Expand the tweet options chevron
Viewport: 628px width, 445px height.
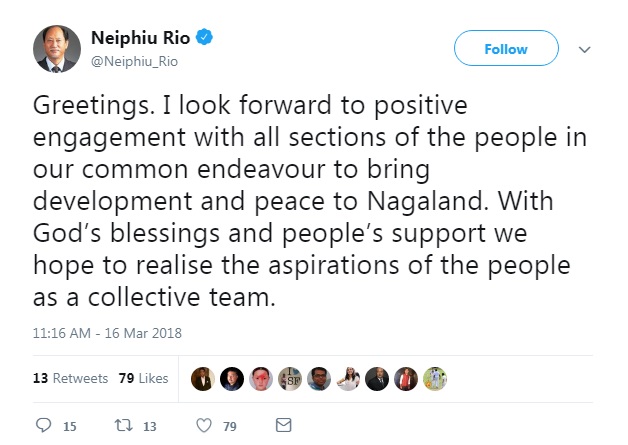585,50
